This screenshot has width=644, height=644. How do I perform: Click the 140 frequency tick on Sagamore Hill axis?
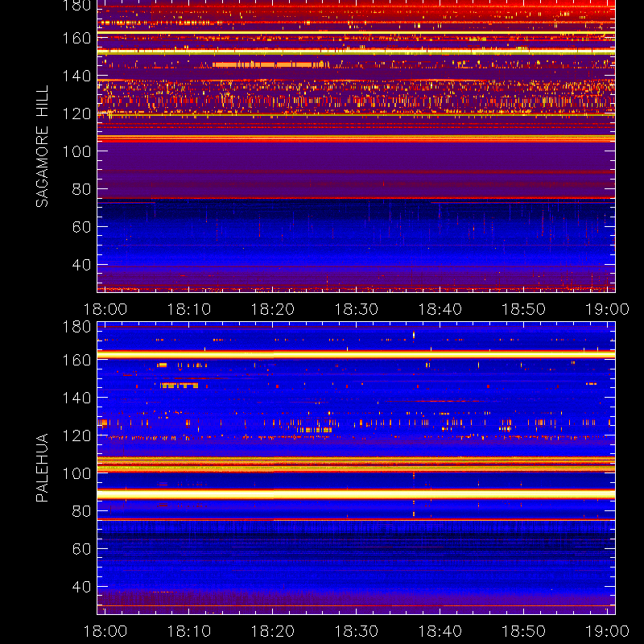[76, 76]
